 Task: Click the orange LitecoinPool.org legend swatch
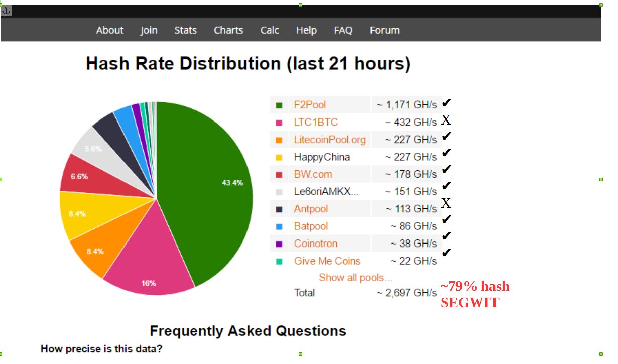pos(279,140)
